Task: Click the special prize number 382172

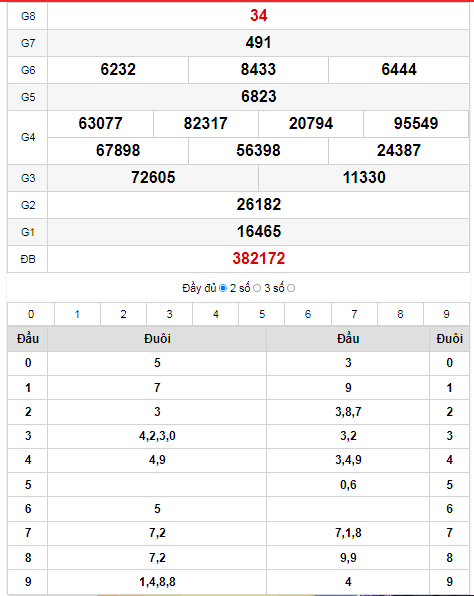Action: click(258, 258)
